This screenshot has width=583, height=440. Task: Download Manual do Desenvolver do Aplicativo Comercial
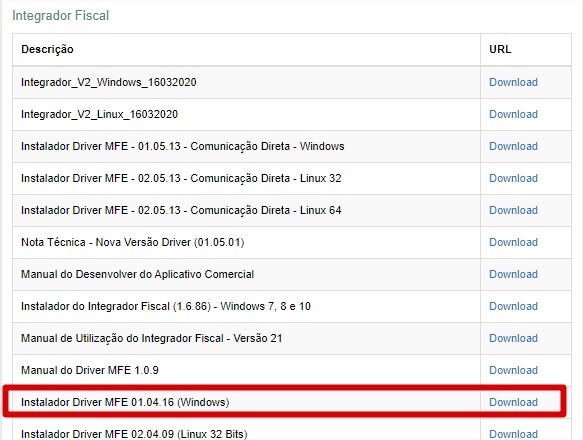click(513, 274)
